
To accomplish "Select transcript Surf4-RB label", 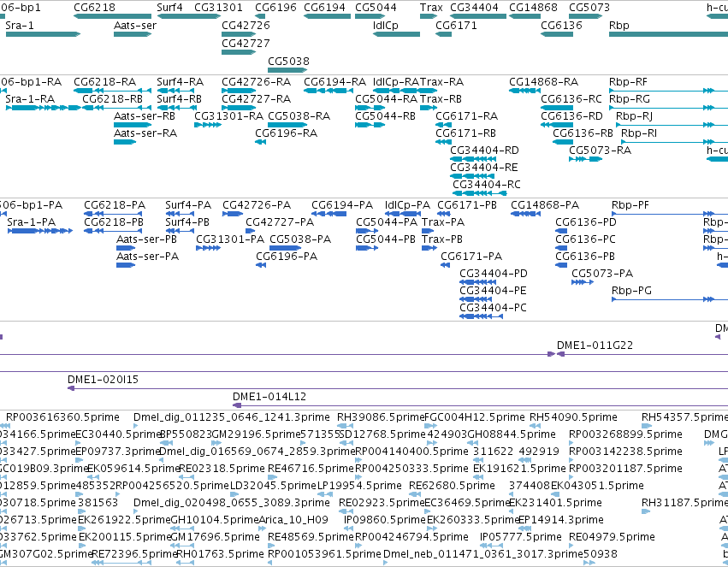I will tap(179, 99).
